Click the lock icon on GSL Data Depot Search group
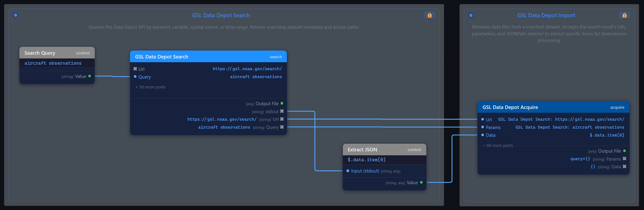This screenshot has height=210, width=644. [429, 15]
